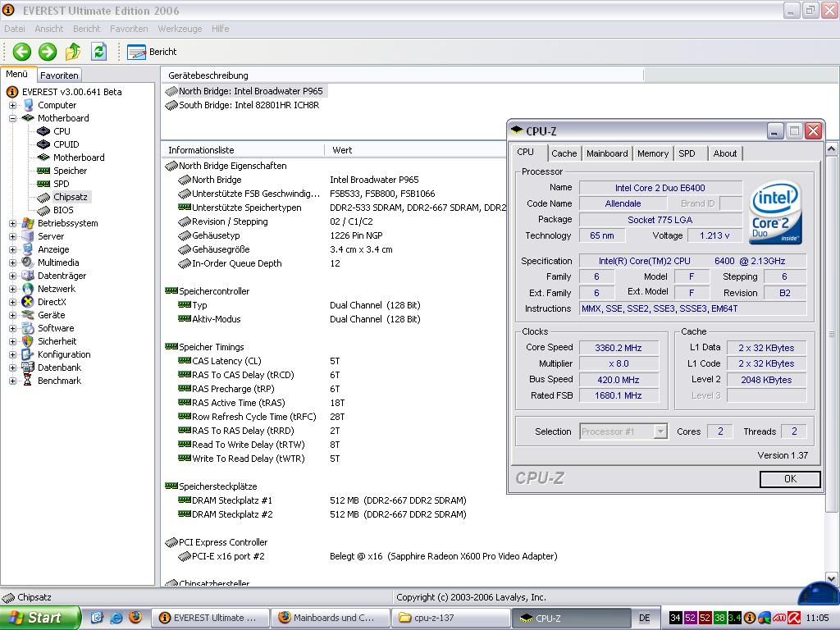
Task: Expand the Datenträger tree node
Action: pos(12,276)
